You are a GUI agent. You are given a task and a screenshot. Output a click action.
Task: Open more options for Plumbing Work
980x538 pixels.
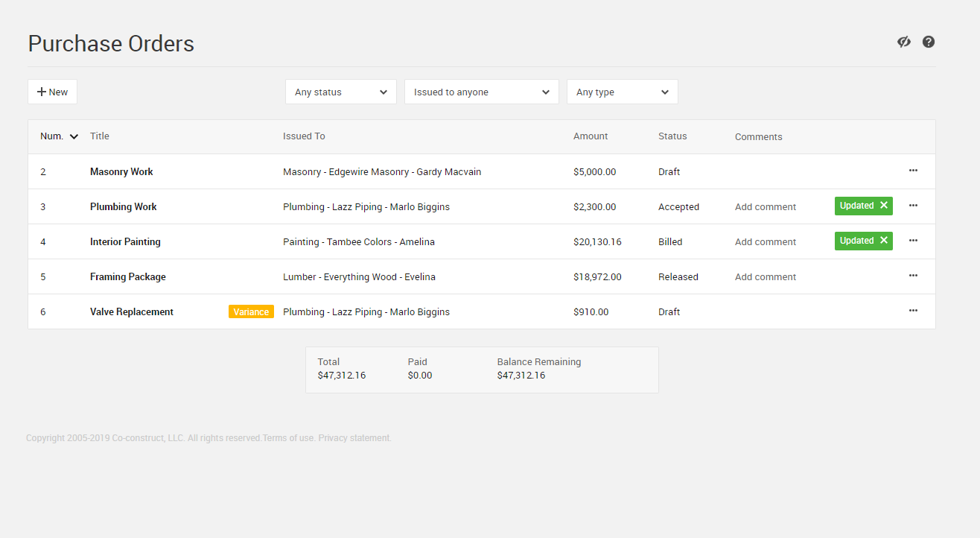click(x=913, y=206)
